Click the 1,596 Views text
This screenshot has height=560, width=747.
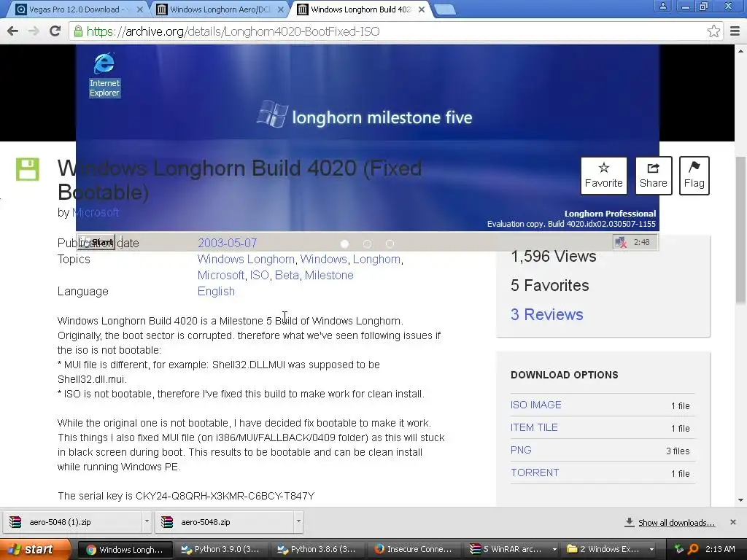[554, 256]
